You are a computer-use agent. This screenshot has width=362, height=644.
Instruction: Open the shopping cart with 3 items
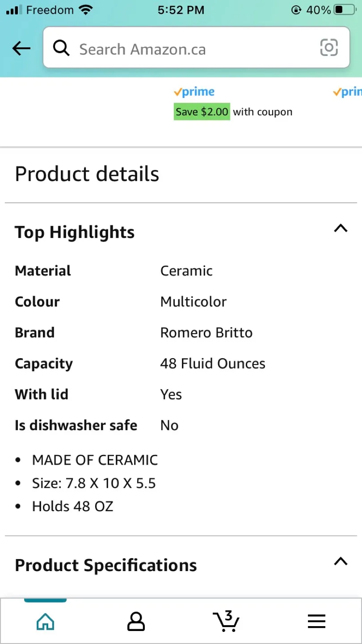[226, 621]
